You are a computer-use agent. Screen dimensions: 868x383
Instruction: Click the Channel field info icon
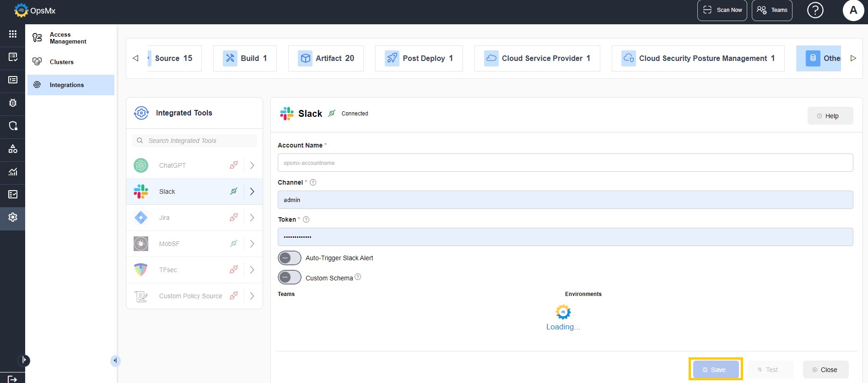click(313, 182)
